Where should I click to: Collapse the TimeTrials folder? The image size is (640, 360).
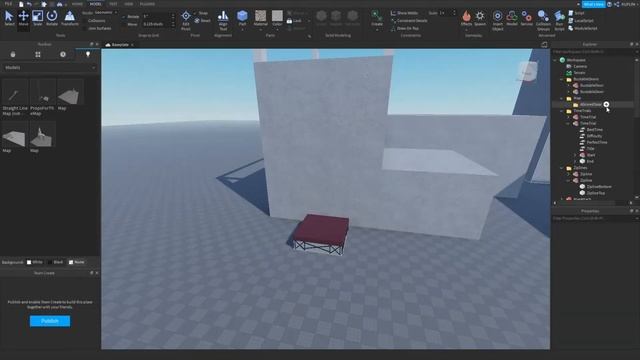tap(562, 111)
